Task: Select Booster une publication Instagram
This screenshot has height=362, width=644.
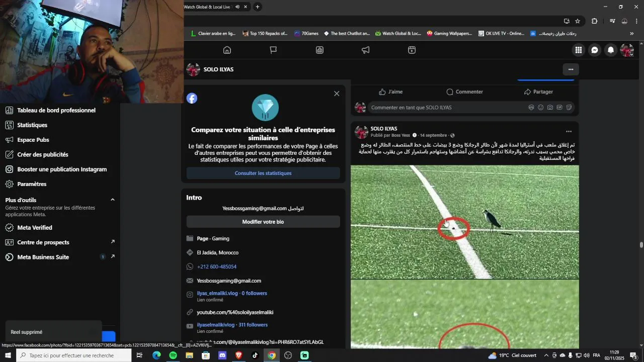Action: pos(62,169)
